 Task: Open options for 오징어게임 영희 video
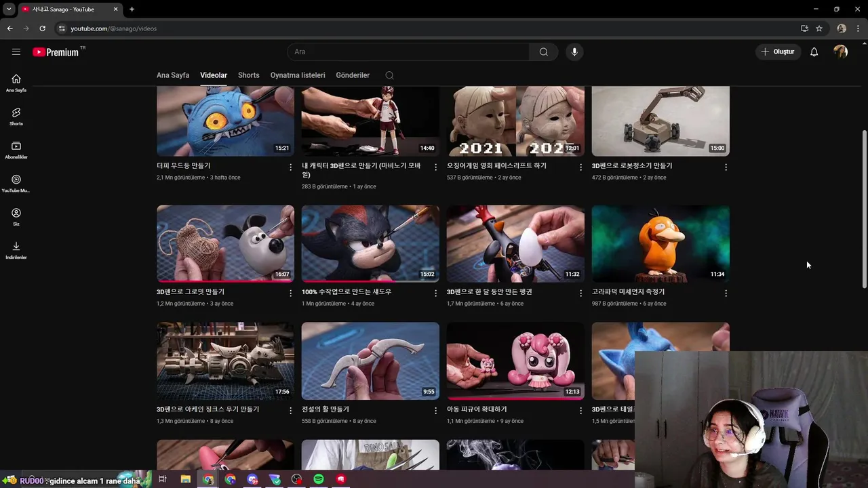(x=581, y=167)
